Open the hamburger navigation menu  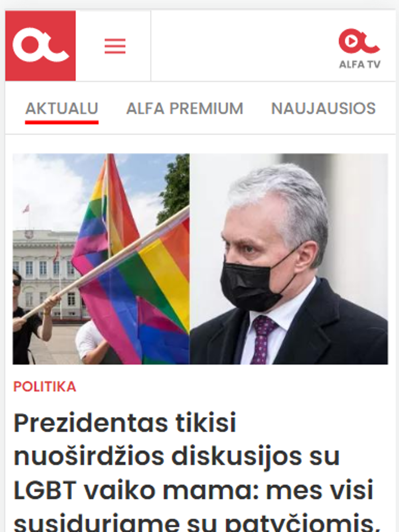(115, 46)
